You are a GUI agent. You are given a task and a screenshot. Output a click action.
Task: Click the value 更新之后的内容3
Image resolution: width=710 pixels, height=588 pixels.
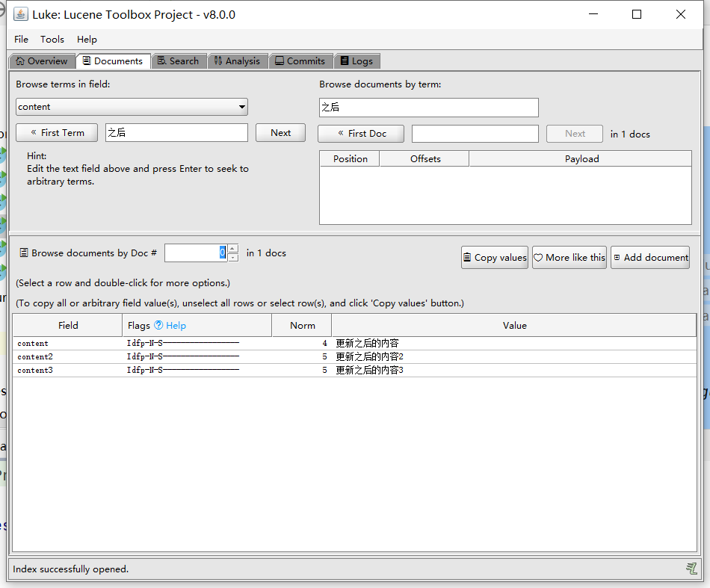click(x=369, y=371)
